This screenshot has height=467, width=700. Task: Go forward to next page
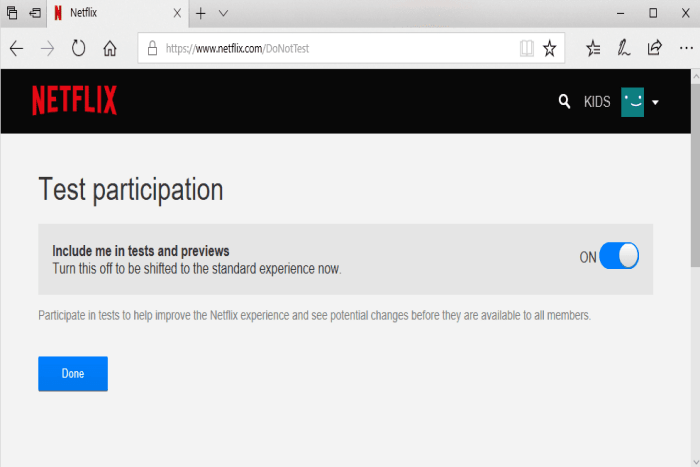point(47,48)
